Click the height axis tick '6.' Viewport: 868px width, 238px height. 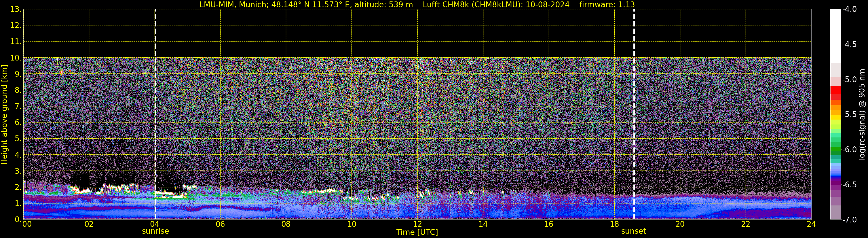pyautogui.click(x=18, y=122)
